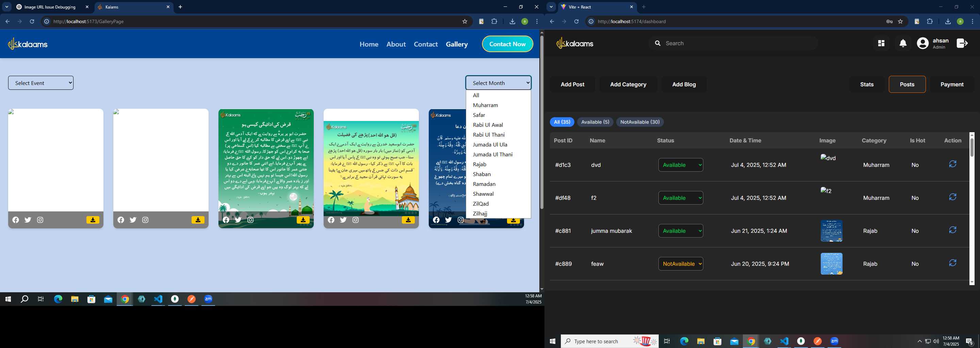Click the dashboard Search field
Screen dimensions: 980x348
coord(734,43)
